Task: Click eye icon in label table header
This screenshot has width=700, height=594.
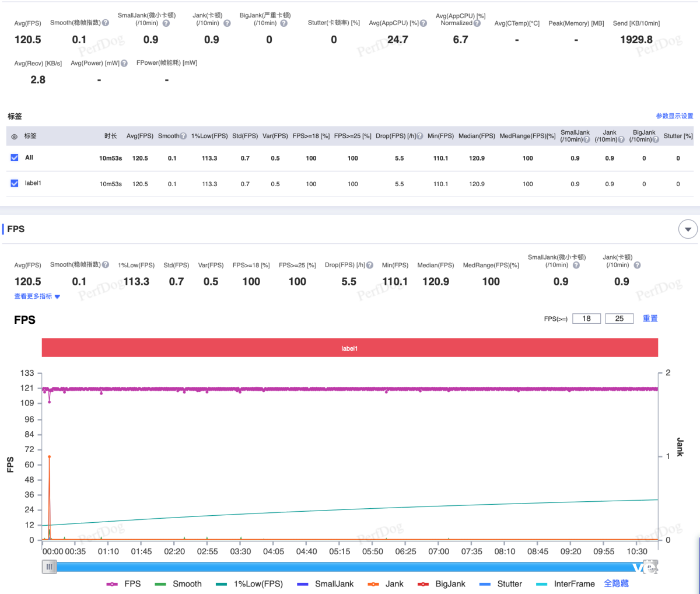Action: 15,137
